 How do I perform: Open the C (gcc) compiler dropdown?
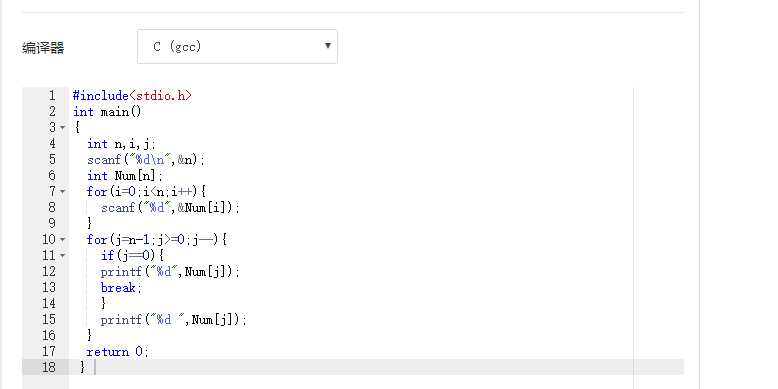[237, 47]
